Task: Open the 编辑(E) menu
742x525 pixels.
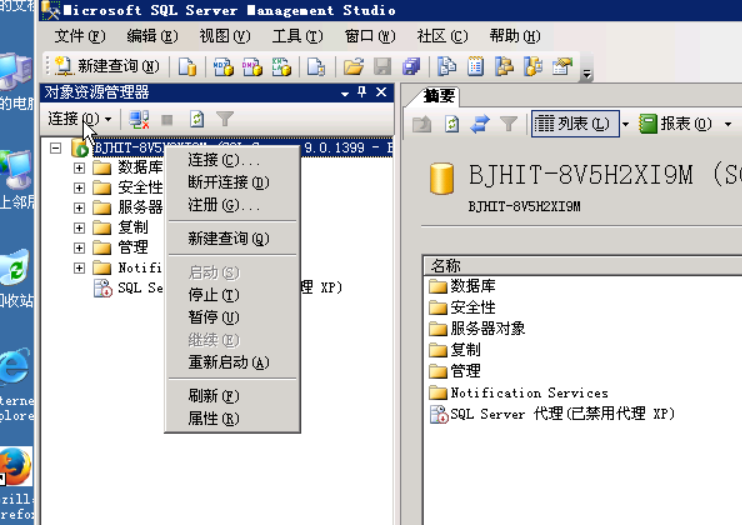Action: 152,36
